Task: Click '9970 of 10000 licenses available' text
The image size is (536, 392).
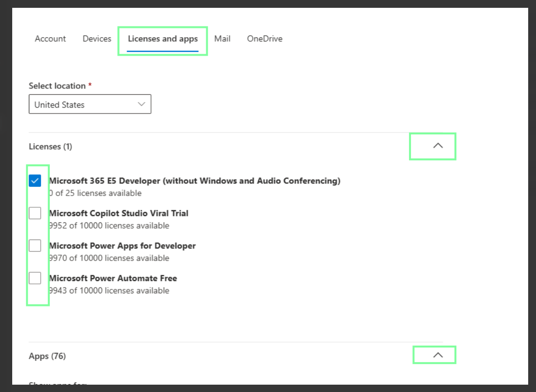Action: coord(109,258)
